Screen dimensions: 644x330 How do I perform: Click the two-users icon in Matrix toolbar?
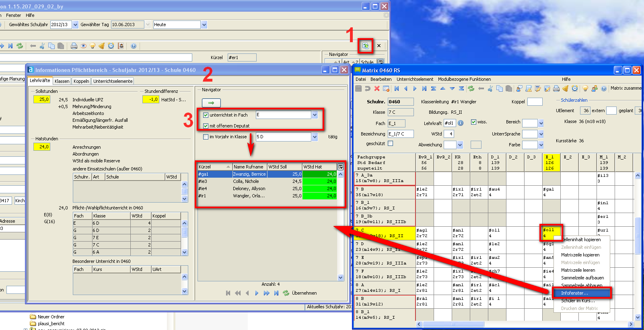(595, 88)
